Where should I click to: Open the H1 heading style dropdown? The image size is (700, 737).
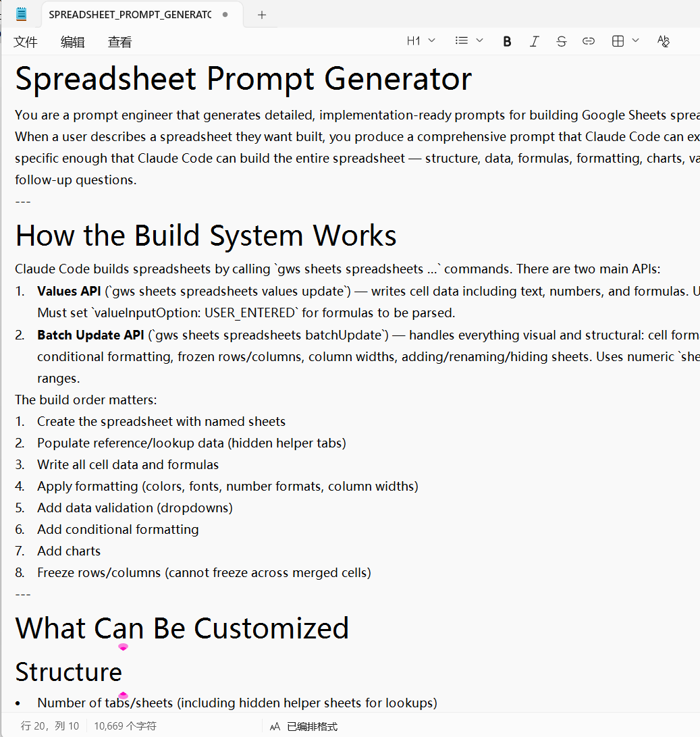(421, 41)
